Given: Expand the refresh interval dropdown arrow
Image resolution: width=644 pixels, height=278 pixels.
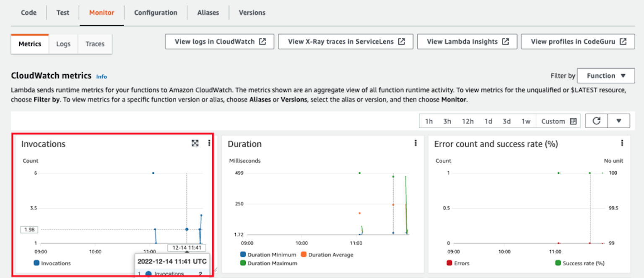Looking at the screenshot, I should 619,121.
